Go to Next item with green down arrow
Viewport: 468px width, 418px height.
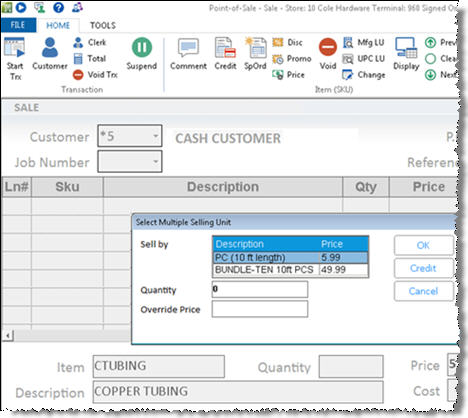click(430, 75)
